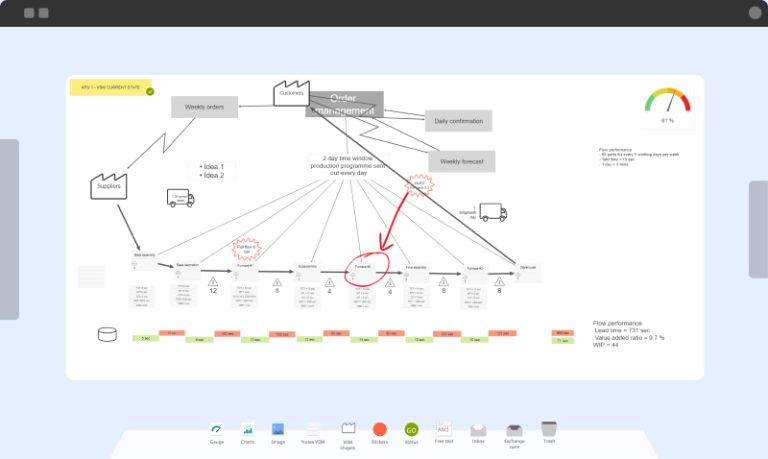Screen dimensions: 768x459
Task: Expand the left side panel handle
Action: coord(9,229)
